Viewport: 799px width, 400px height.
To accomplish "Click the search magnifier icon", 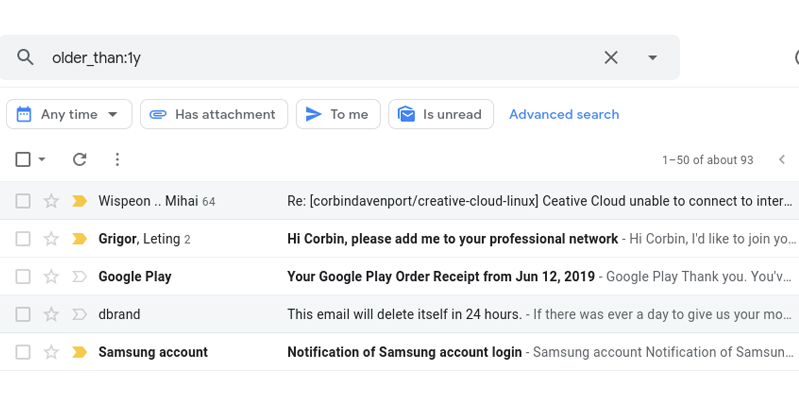I will point(25,58).
